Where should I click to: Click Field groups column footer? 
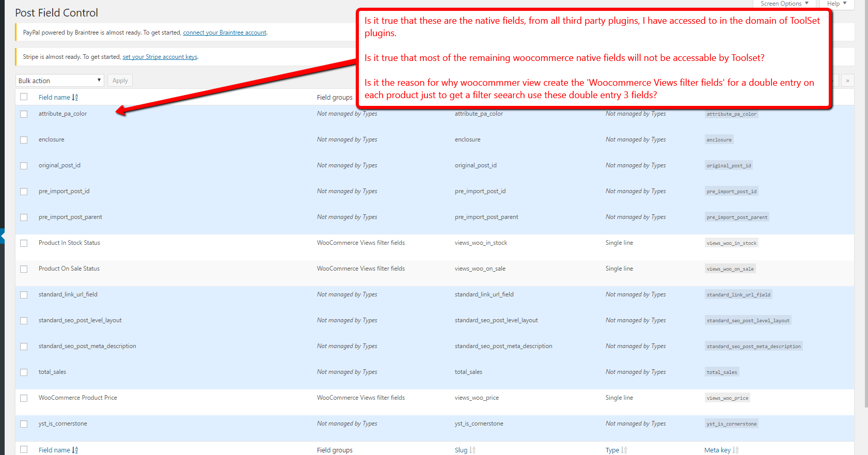tap(335, 450)
